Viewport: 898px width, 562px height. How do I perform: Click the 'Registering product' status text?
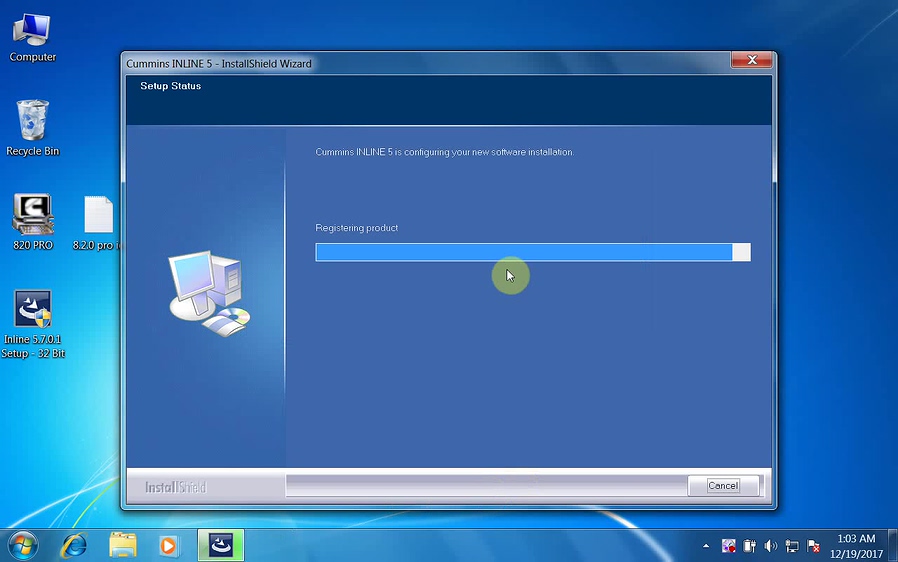point(356,228)
